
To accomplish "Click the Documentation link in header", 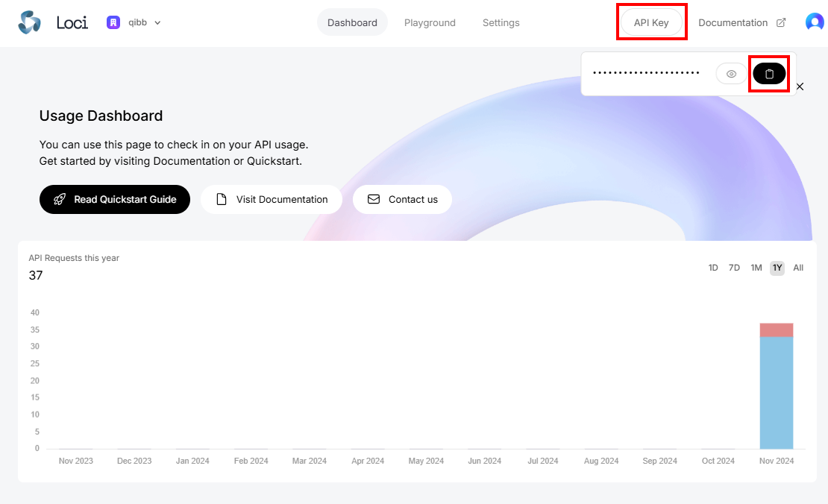I will (733, 22).
